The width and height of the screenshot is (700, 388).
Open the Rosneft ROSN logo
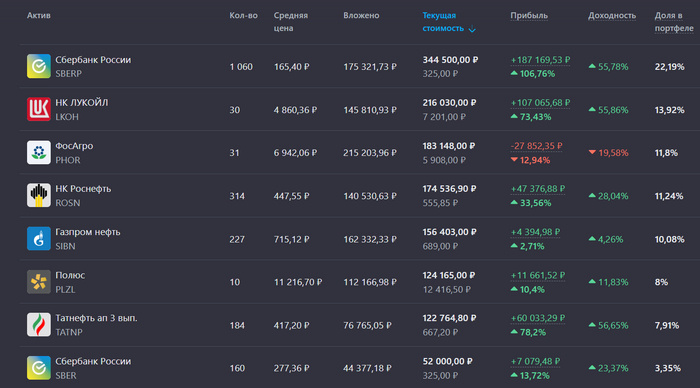click(x=38, y=195)
